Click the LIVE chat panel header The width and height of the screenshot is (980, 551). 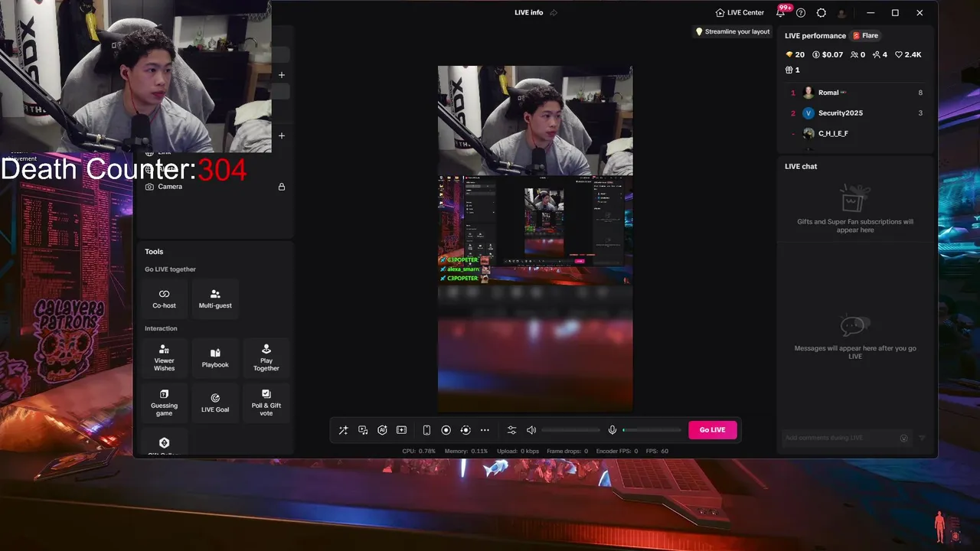(801, 166)
